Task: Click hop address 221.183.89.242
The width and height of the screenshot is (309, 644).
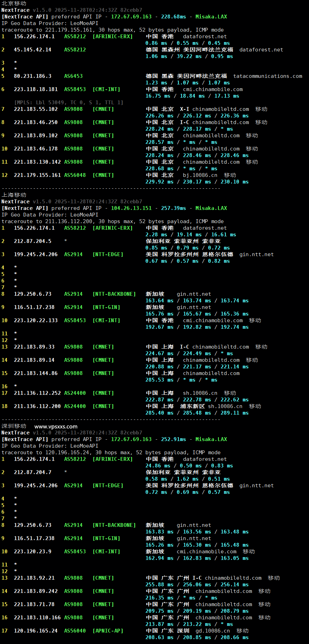Action: pyautogui.click(x=35, y=591)
